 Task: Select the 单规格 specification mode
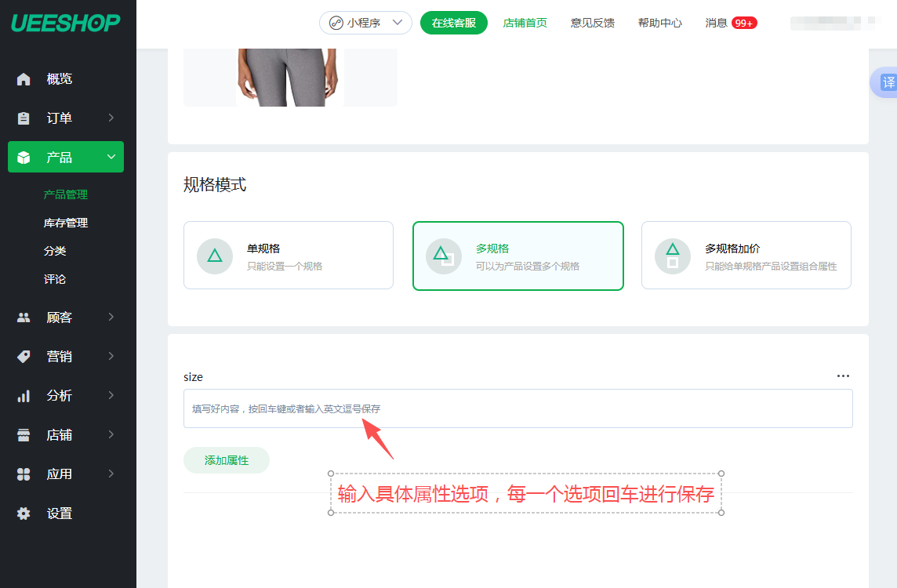(x=288, y=256)
